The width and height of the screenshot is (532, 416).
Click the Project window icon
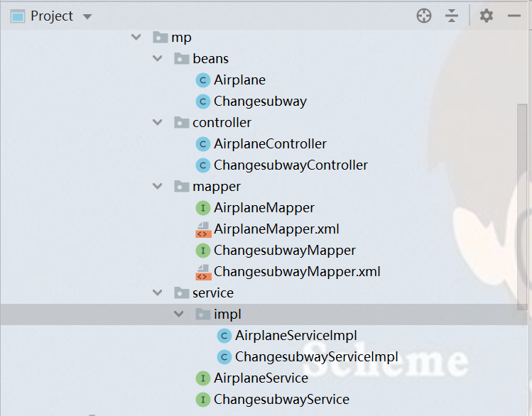click(18, 16)
